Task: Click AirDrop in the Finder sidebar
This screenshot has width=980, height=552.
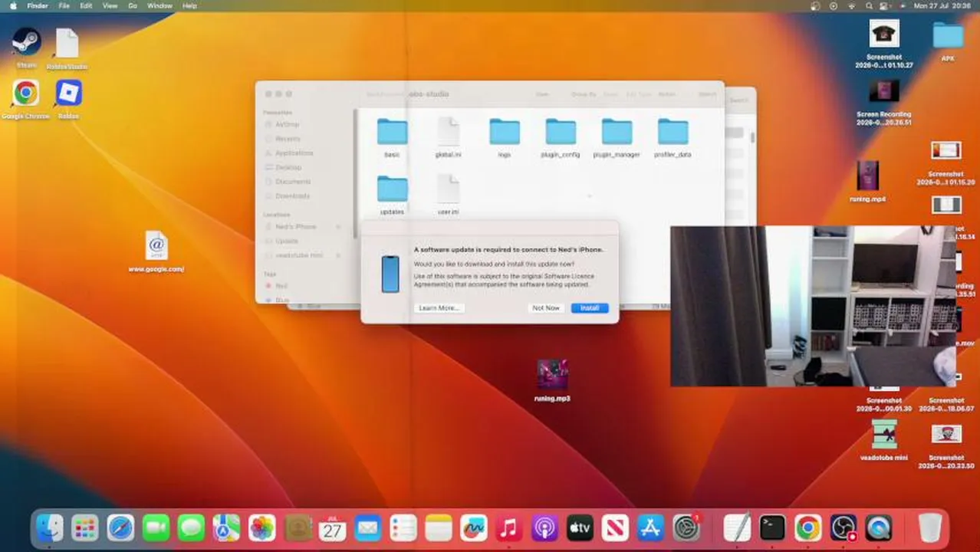Action: (x=288, y=124)
